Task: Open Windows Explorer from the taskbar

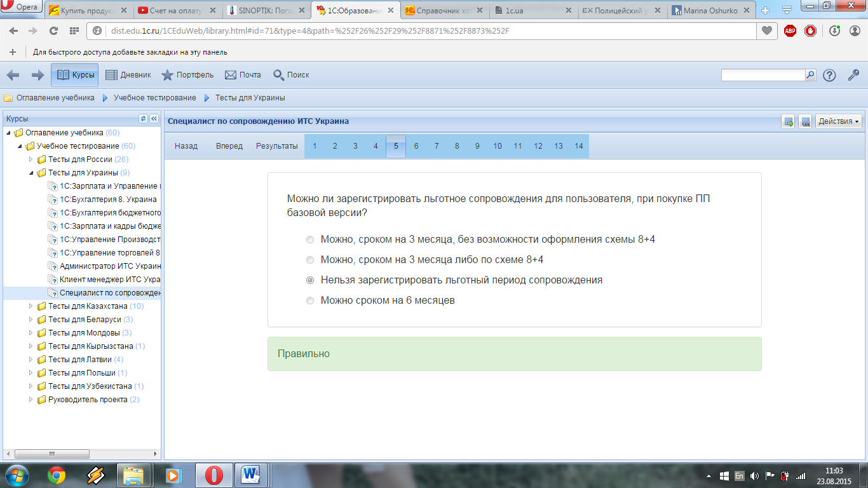Action: pyautogui.click(x=134, y=475)
